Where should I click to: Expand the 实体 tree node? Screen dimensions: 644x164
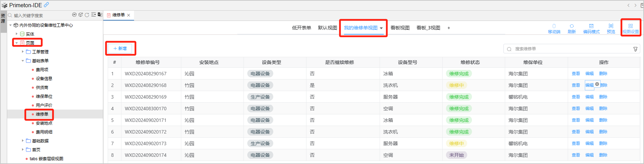pyautogui.click(x=17, y=34)
